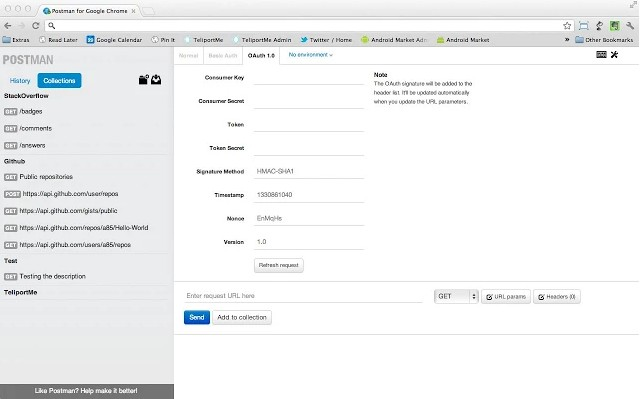Screen dimensions: 641x399
Task: Click the import collection icon in sidebar
Action: pyautogui.click(x=156, y=79)
